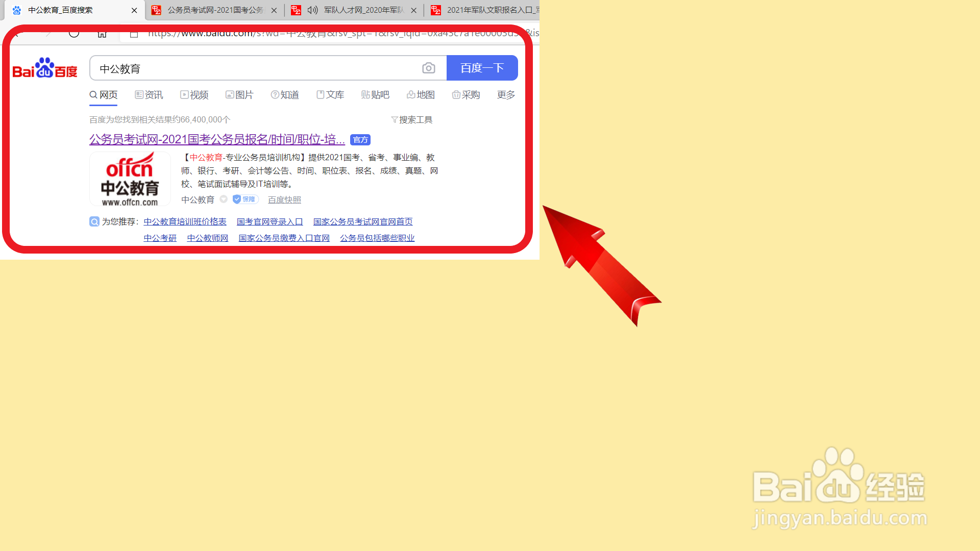Select the 图片 image search category
Image resolution: width=980 pixels, height=551 pixels.
tap(239, 94)
